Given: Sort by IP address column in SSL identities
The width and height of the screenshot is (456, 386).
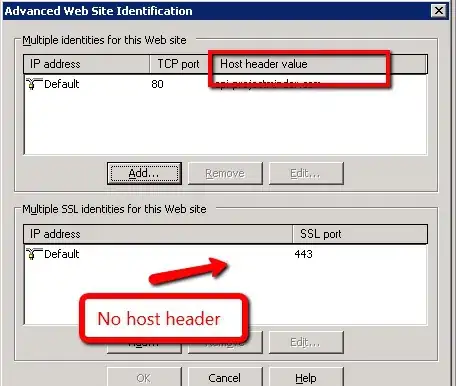Looking at the screenshot, I should pos(158,234).
